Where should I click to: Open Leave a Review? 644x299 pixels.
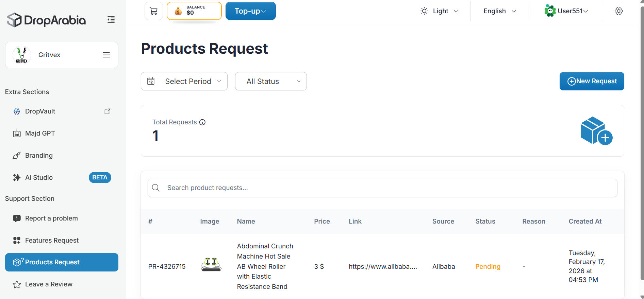(62, 284)
